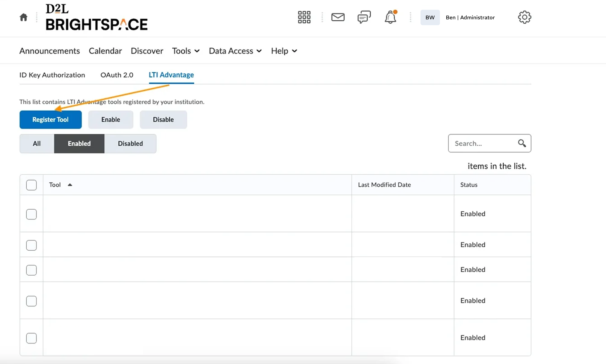The width and height of the screenshot is (606, 364).
Task: Switch to the OAuth 2.0 tab
Action: pyautogui.click(x=117, y=75)
